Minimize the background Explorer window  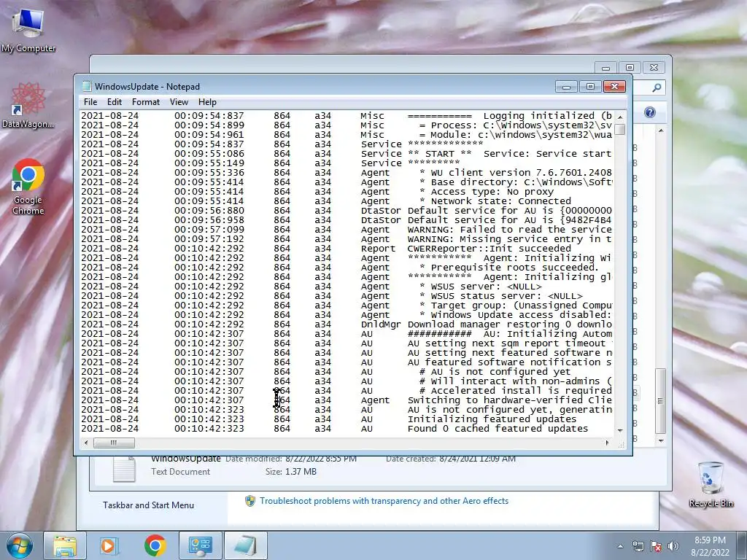(605, 68)
